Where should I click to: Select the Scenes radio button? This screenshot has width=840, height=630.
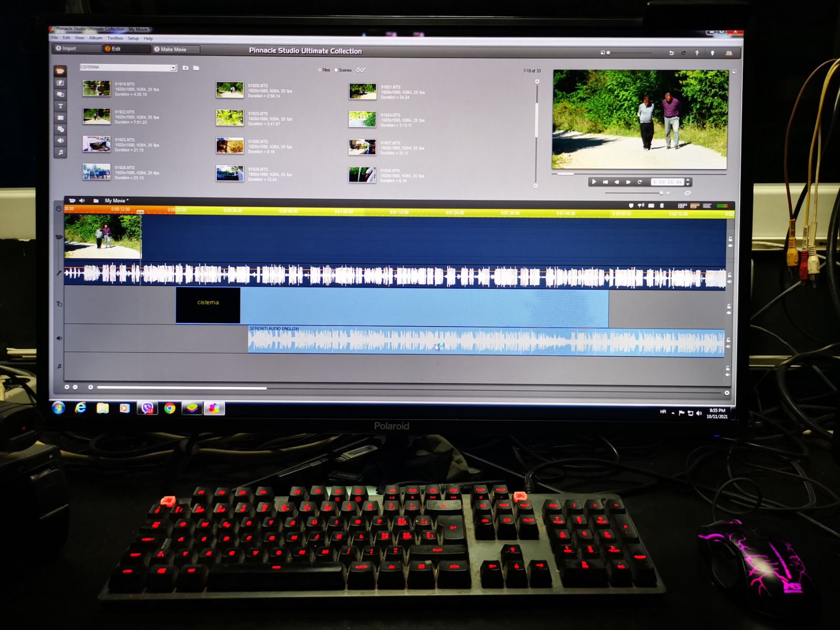pyautogui.click(x=336, y=70)
